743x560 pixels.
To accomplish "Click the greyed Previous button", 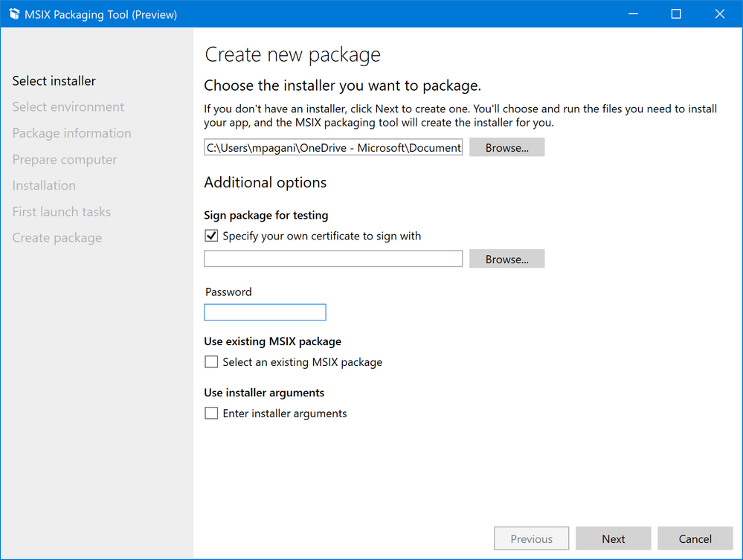I will (531, 538).
